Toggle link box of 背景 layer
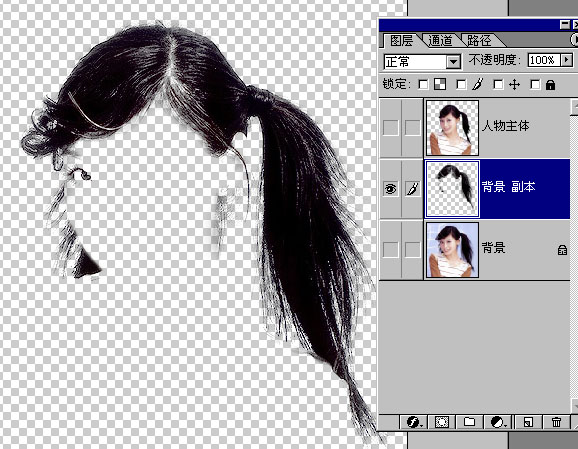The height and width of the screenshot is (449, 578). coord(412,250)
